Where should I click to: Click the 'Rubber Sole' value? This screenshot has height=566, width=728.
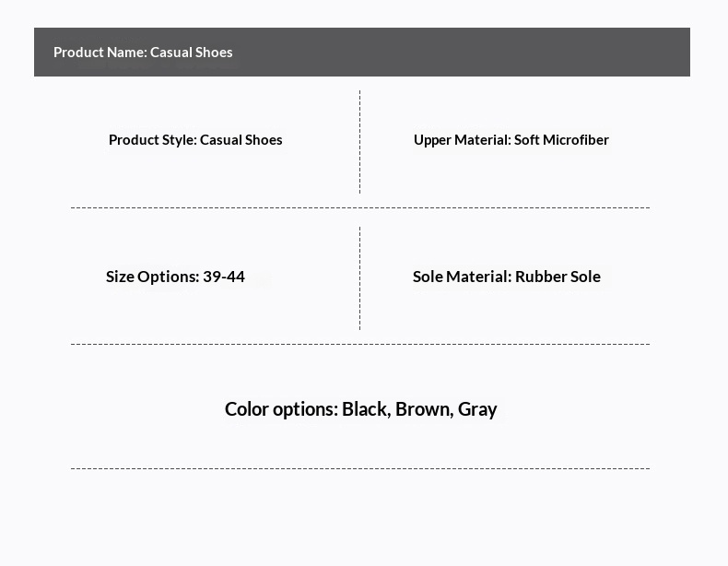tap(558, 277)
